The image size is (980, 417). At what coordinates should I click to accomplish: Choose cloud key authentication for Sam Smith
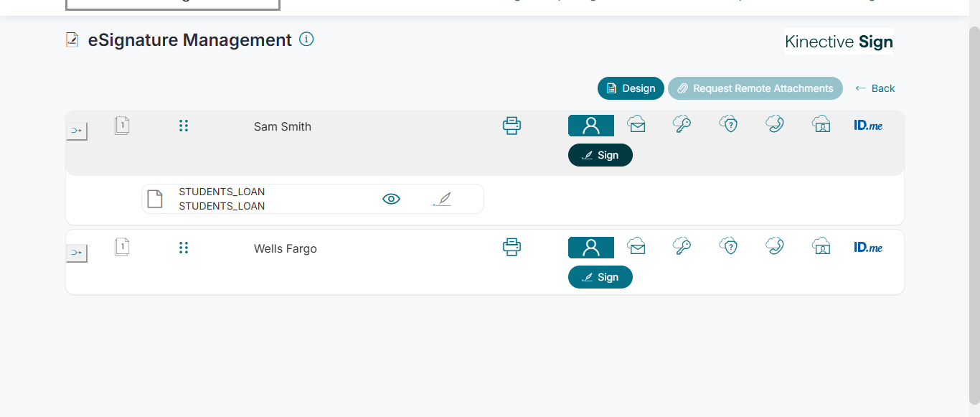pos(682,125)
